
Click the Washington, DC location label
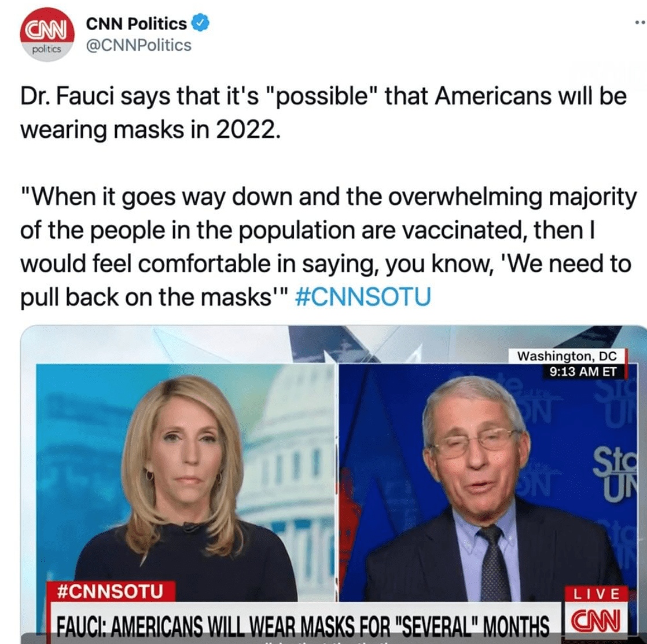[567, 356]
